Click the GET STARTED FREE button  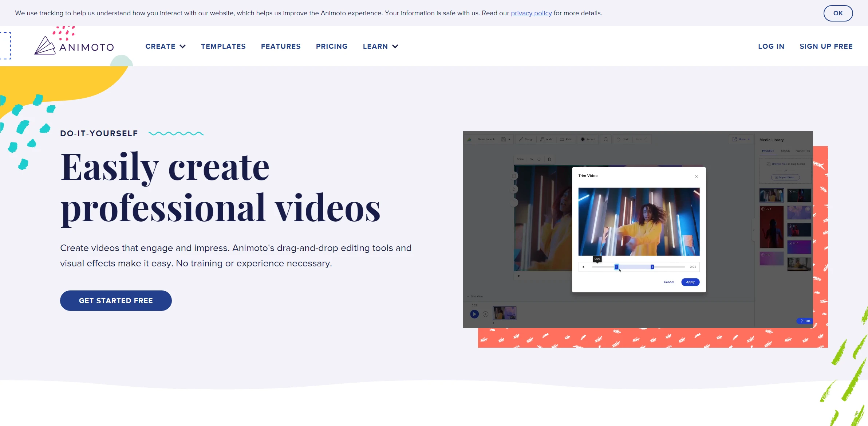coord(116,301)
